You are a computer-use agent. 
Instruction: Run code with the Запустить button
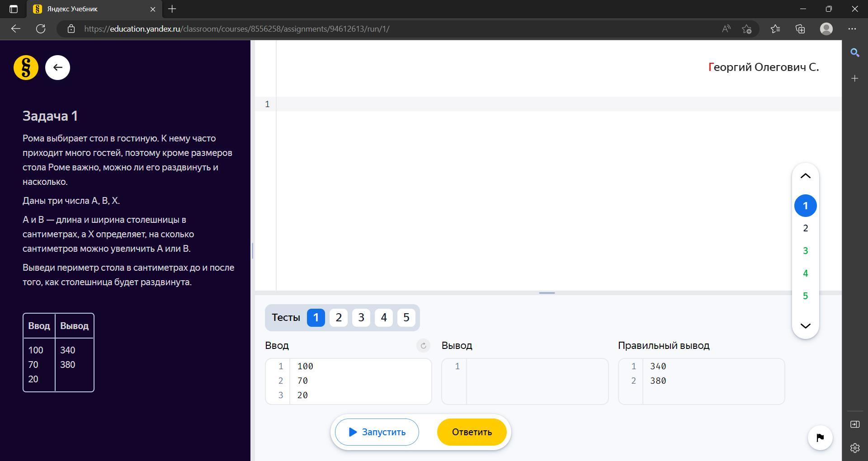coord(377,432)
